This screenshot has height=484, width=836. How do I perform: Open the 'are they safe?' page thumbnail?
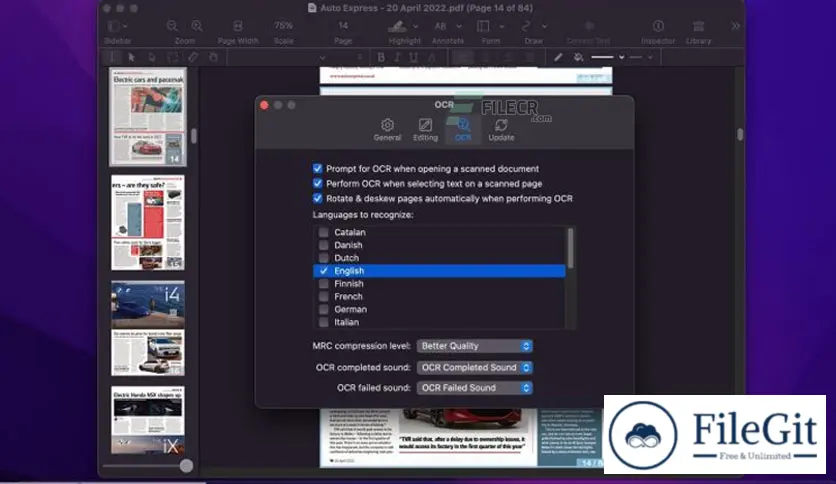[148, 223]
